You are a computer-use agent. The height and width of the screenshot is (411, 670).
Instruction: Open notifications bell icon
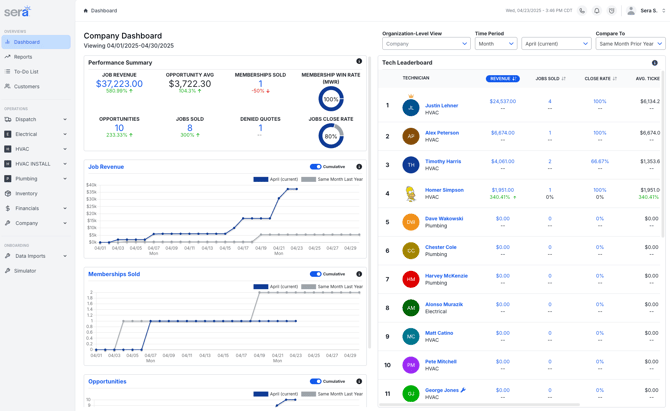coord(597,11)
